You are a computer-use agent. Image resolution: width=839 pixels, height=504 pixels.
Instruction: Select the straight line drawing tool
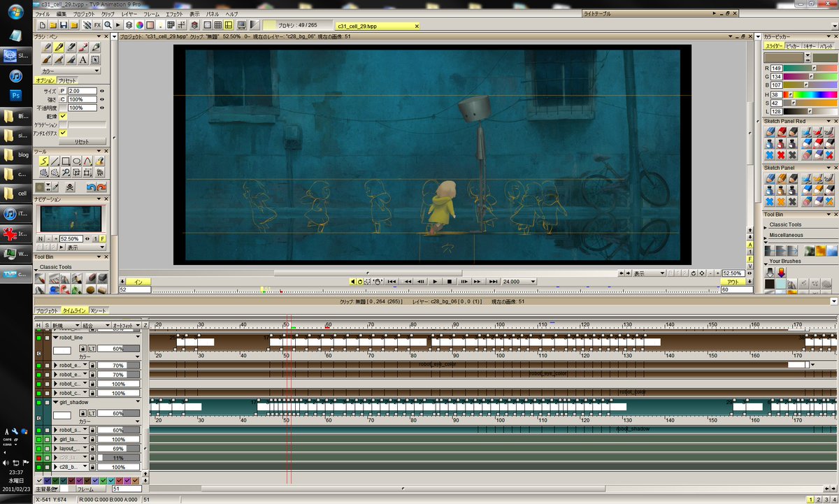[x=53, y=161]
